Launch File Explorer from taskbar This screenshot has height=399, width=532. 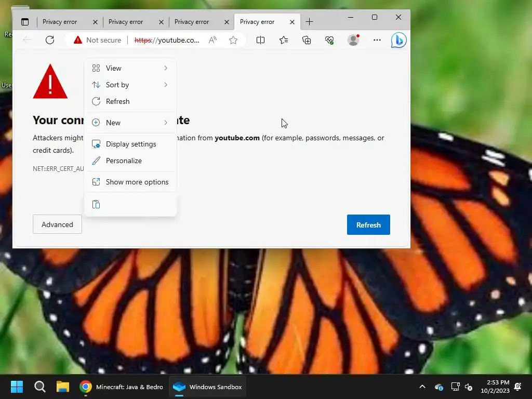coord(63,387)
